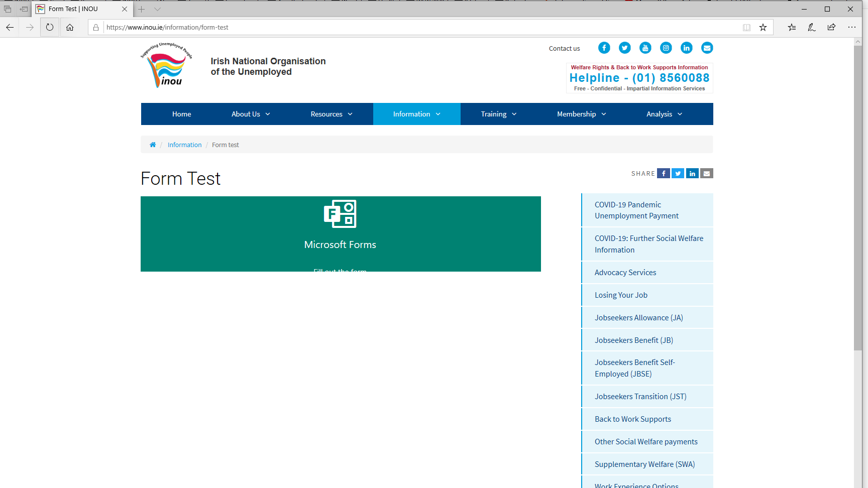Click Information breadcrumb link
The image size is (868, 488).
click(184, 145)
